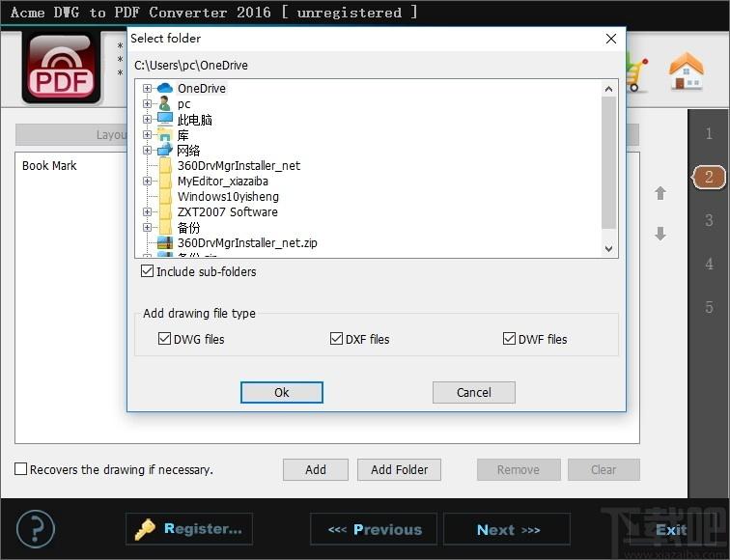This screenshot has width=730, height=560.
Task: Select the 360DrvMgrInstaller_net.zip label in the tree
Action: coord(247,242)
